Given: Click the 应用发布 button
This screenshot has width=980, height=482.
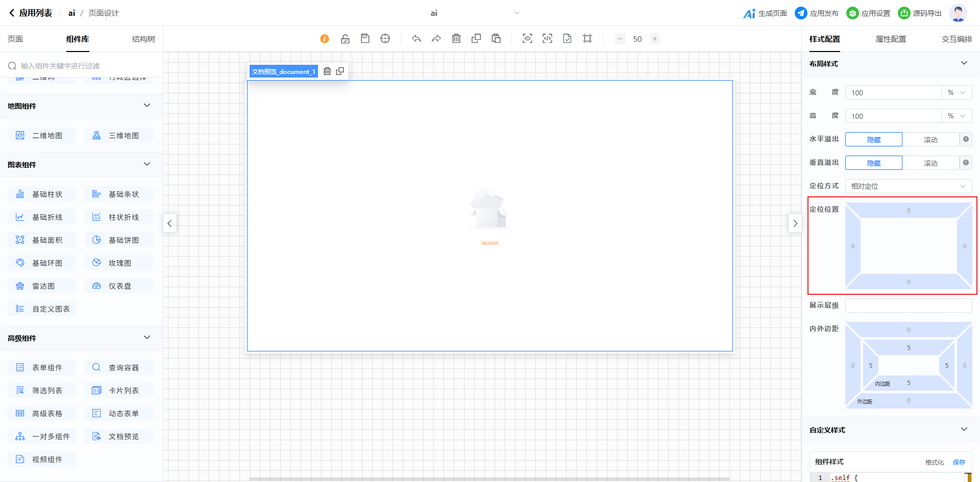Looking at the screenshot, I should (x=817, y=13).
